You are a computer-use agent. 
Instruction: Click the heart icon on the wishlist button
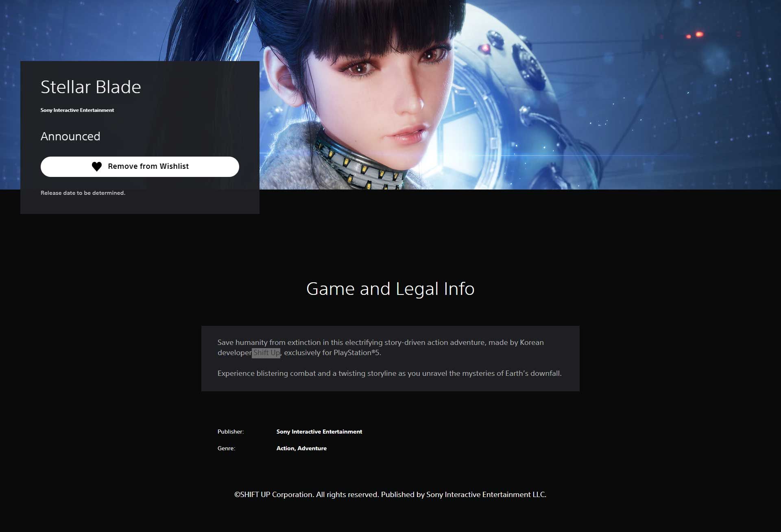tap(97, 167)
